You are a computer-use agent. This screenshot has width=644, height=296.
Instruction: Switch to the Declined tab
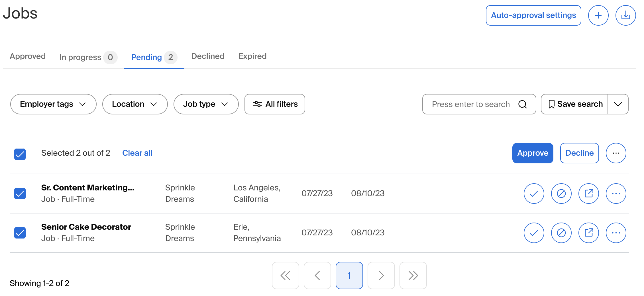coord(207,56)
